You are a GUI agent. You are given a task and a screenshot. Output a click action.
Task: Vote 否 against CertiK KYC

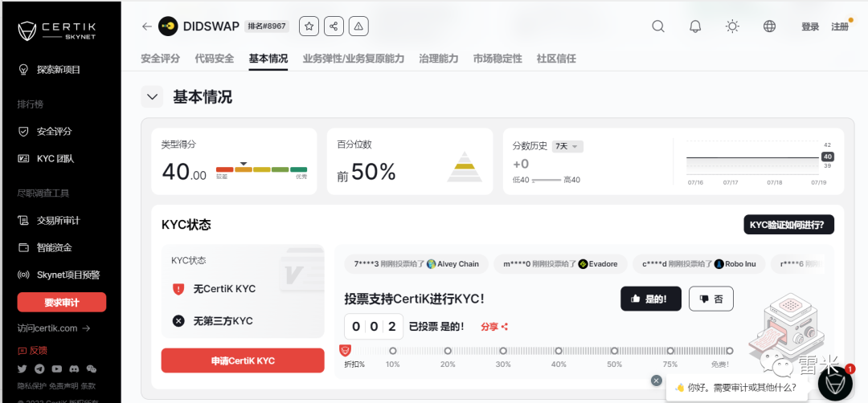pos(711,299)
